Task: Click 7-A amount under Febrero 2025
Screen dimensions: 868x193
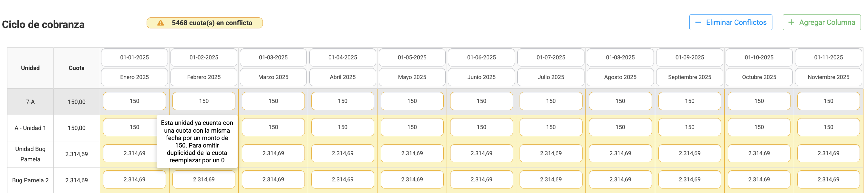Action: pos(204,101)
